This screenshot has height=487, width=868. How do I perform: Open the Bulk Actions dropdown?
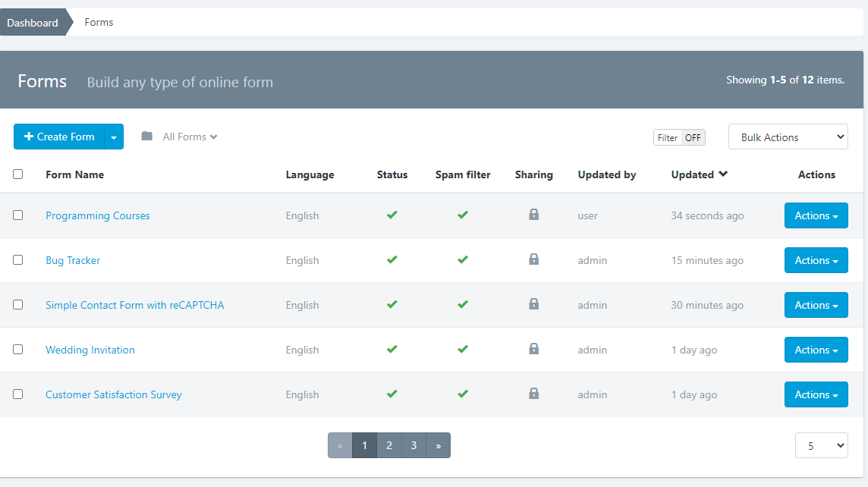pos(788,137)
